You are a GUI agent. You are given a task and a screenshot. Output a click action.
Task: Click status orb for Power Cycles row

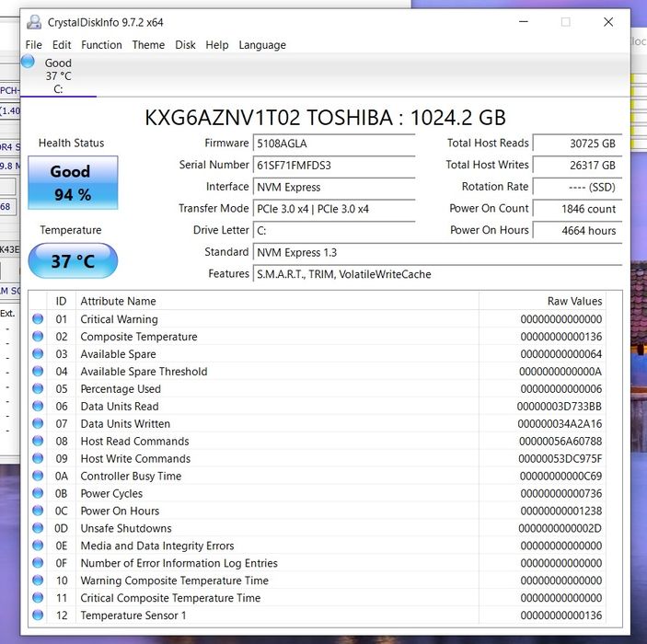(38, 493)
